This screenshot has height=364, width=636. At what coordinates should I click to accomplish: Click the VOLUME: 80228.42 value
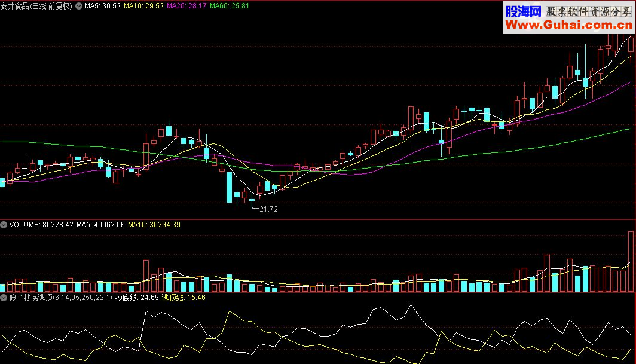(41, 224)
